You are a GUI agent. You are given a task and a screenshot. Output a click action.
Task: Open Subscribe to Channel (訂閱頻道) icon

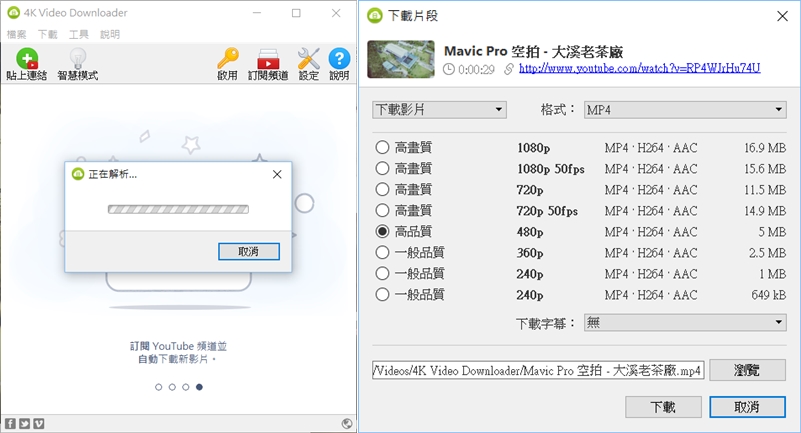point(268,64)
